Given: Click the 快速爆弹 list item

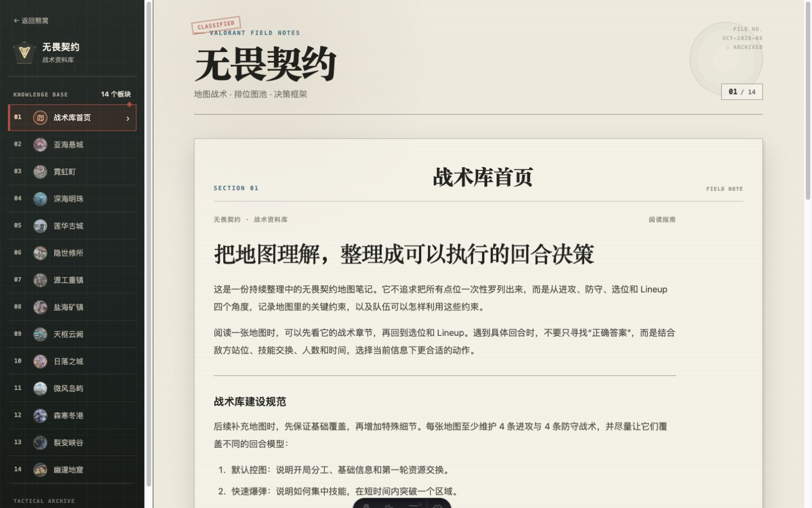Looking at the screenshot, I should pos(345,491).
